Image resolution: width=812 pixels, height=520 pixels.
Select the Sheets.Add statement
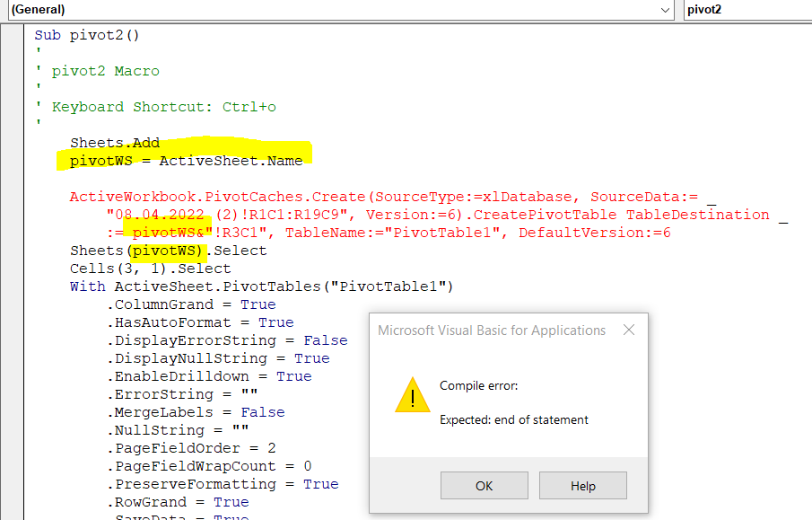pyautogui.click(x=112, y=142)
